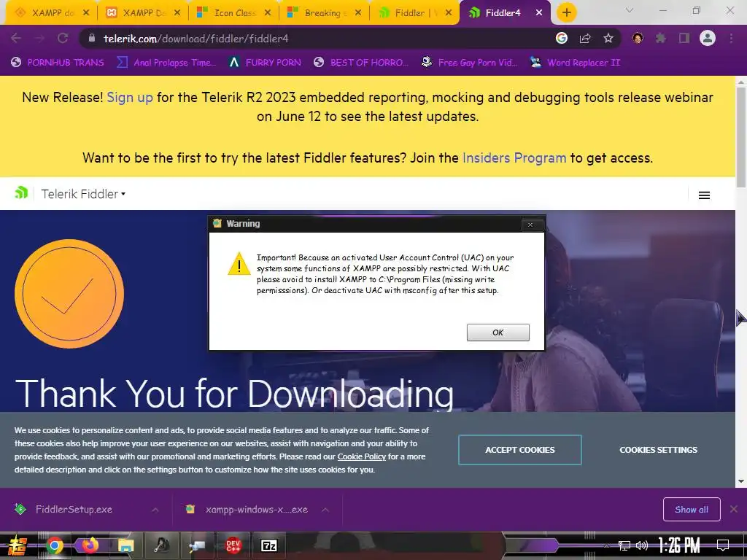This screenshot has height=560, width=747.
Task: Open a new tab with the plus button
Action: [566, 12]
